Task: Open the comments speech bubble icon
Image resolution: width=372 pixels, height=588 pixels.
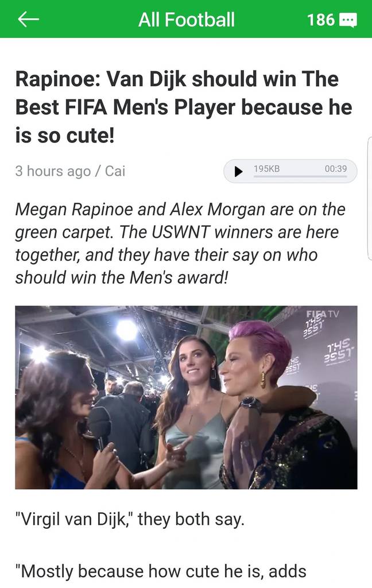Action: (348, 20)
